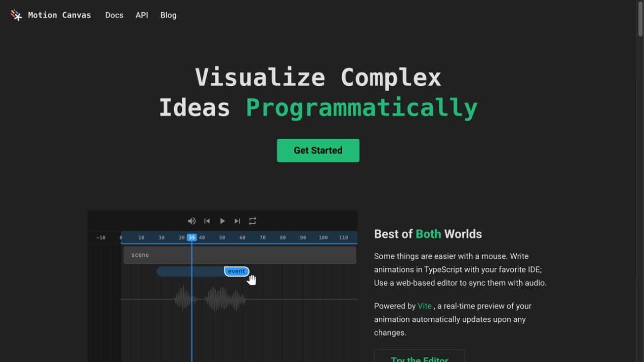Screen dimensions: 644x362
Task: Click the audio waveform in the timeline
Action: point(210,299)
